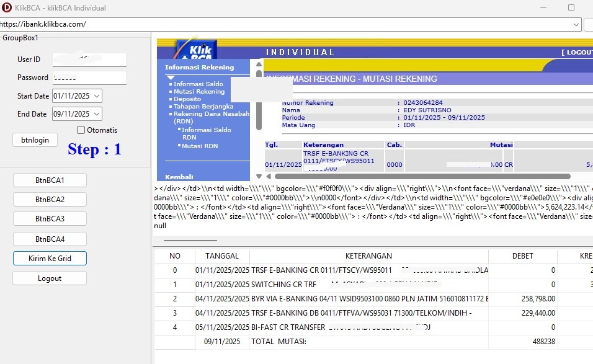
Task: Click the Kirim Ke Grid button
Action: coord(50,259)
